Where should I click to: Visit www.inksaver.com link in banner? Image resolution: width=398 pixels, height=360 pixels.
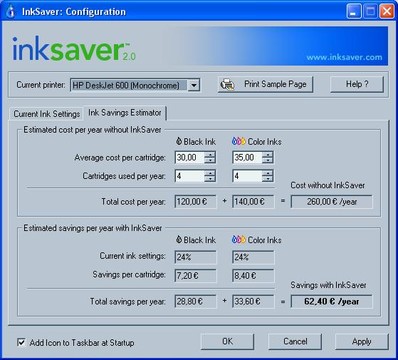pos(344,57)
